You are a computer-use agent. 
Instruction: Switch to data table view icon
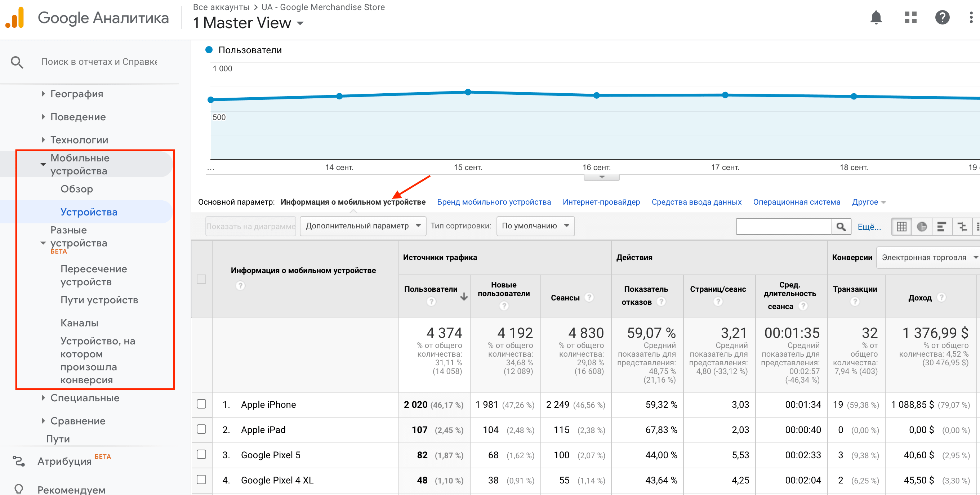(x=901, y=227)
